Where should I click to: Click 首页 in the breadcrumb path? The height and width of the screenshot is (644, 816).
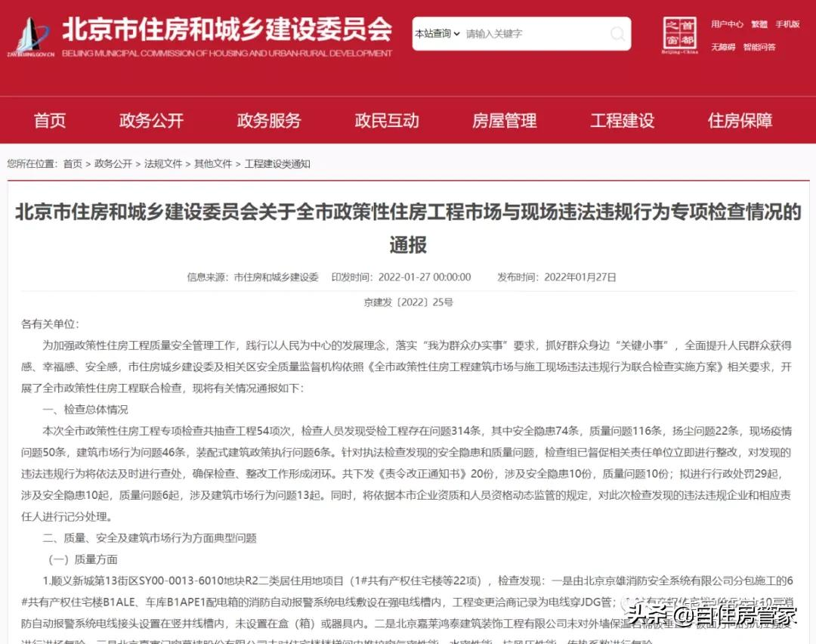pyautogui.click(x=73, y=164)
